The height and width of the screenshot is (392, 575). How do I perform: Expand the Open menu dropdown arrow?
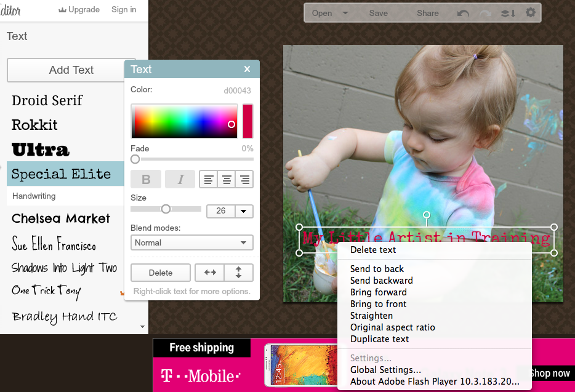click(345, 13)
